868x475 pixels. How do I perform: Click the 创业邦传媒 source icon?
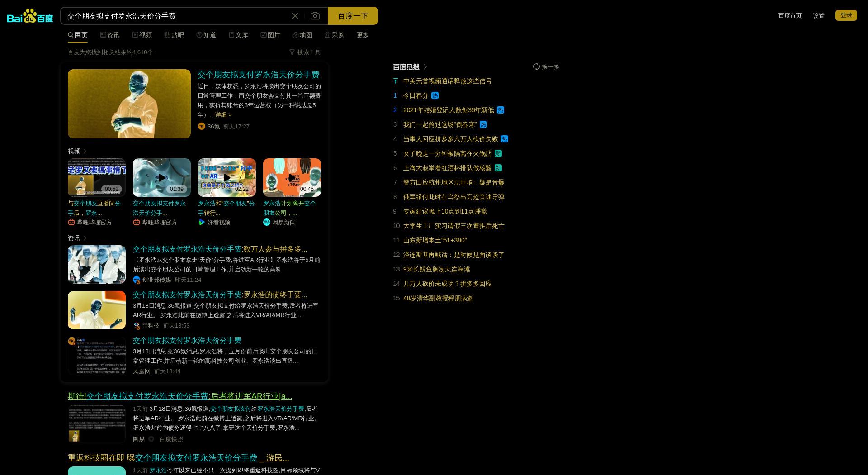137,280
